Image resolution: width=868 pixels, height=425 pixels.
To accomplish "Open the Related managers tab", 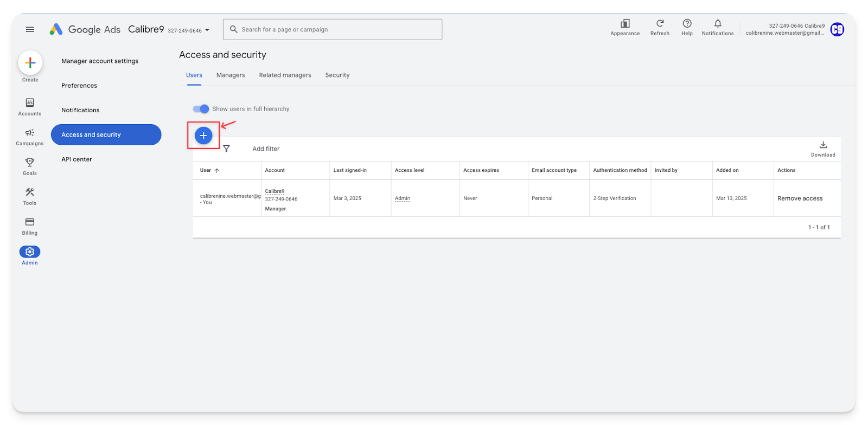I will [285, 75].
